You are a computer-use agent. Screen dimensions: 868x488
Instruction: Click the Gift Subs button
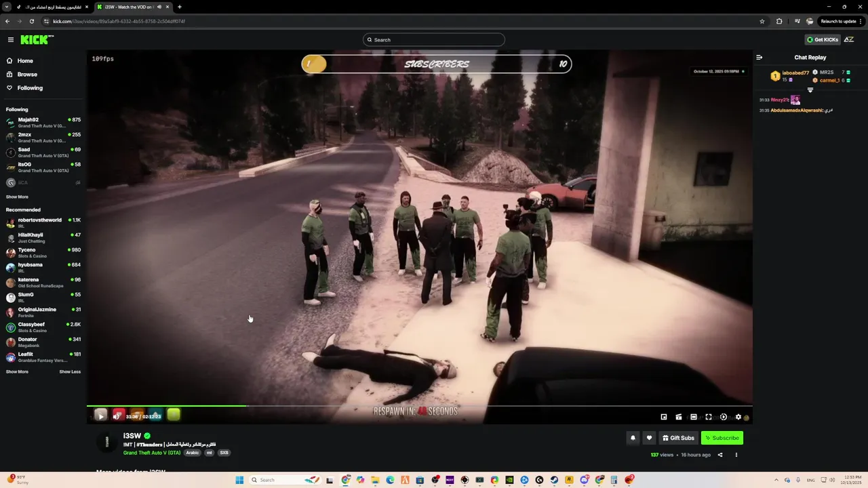tap(678, 438)
